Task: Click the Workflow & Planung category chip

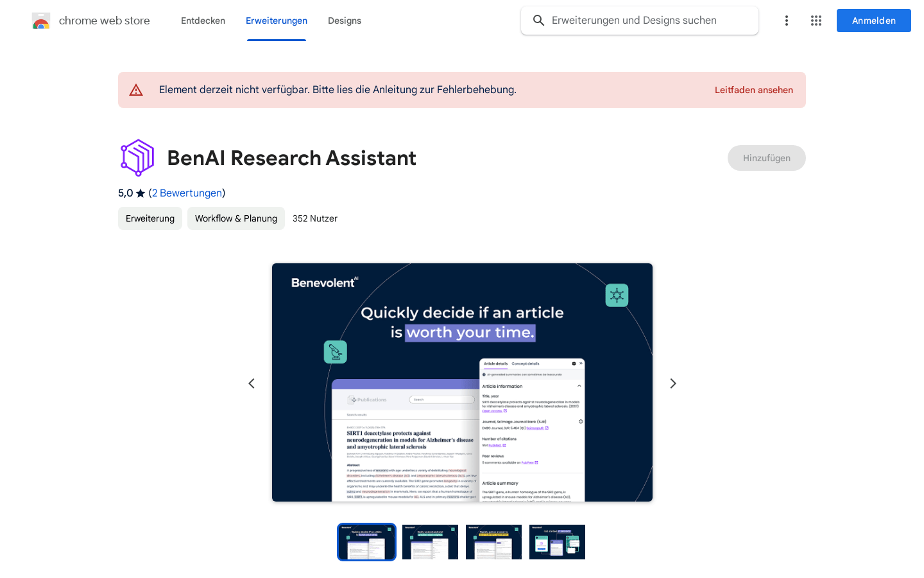Action: pos(235,218)
